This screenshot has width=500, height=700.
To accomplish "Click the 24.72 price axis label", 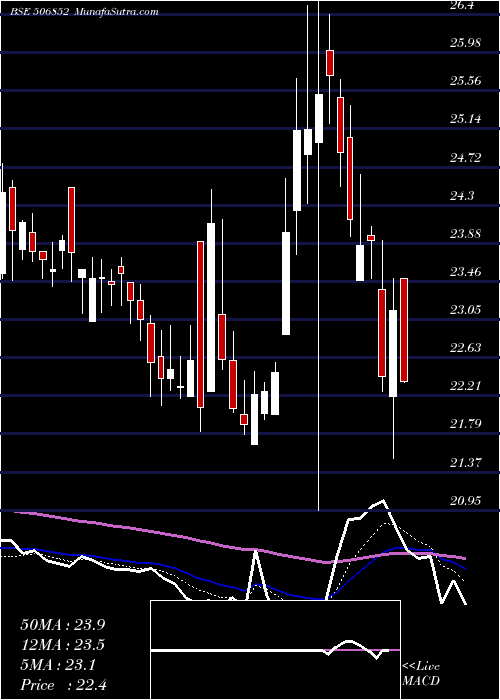I will click(465, 158).
